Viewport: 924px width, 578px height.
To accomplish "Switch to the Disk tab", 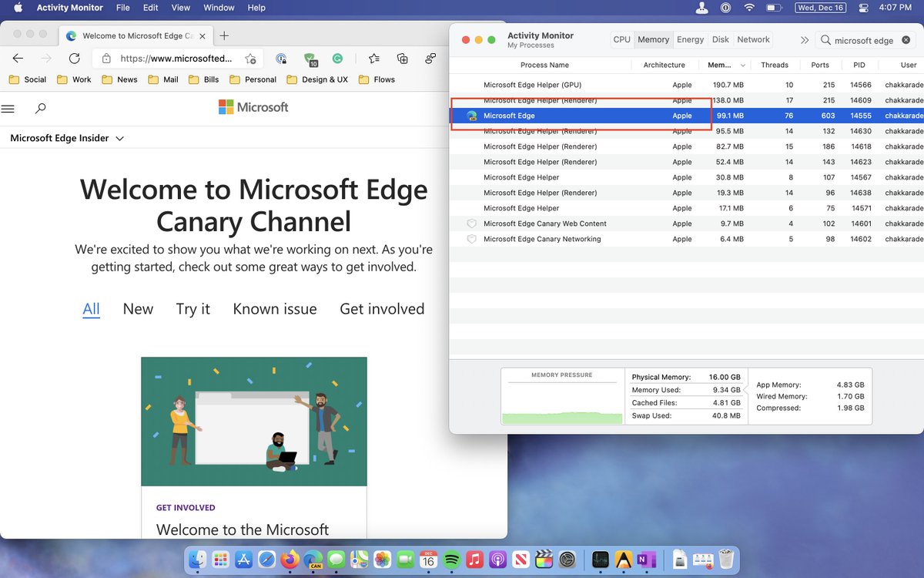I will point(721,39).
